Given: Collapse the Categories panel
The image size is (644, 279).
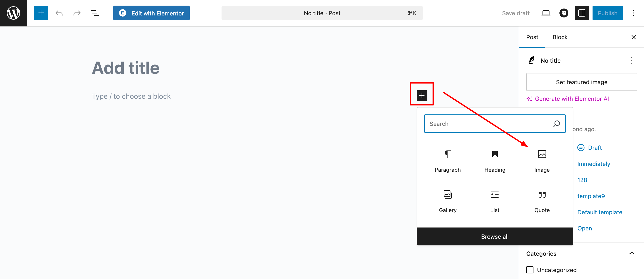Looking at the screenshot, I should point(631,253).
